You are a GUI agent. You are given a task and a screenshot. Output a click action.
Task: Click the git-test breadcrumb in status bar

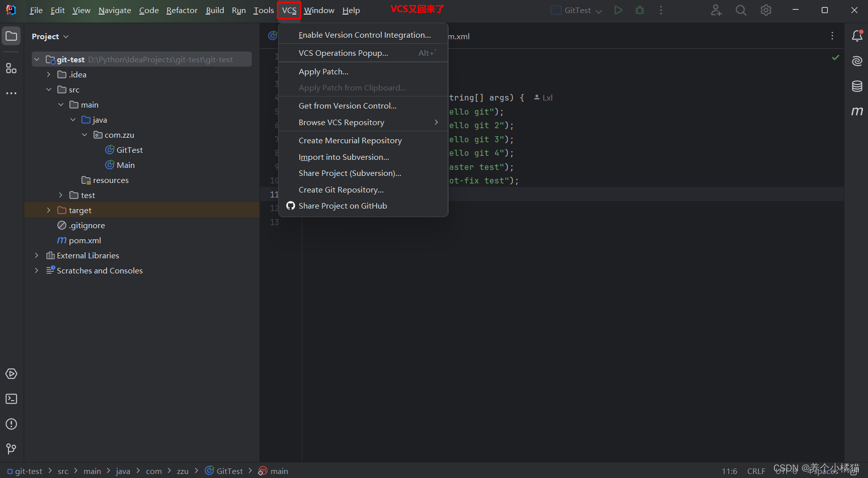click(25, 471)
